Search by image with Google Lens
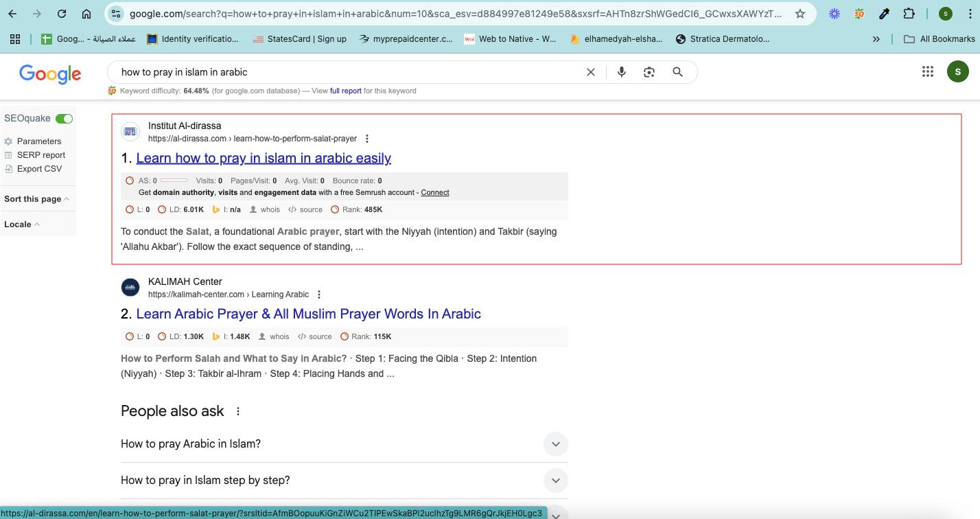980x519 pixels. (x=649, y=72)
